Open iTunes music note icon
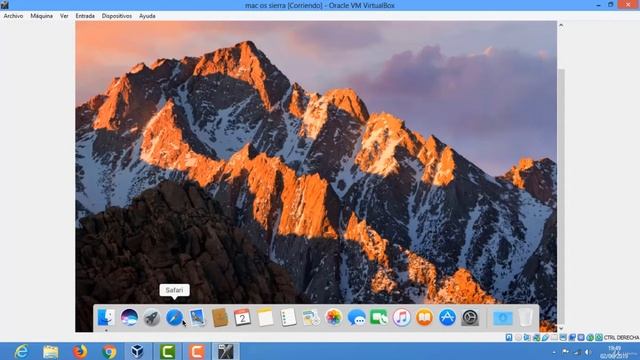 (x=402, y=318)
